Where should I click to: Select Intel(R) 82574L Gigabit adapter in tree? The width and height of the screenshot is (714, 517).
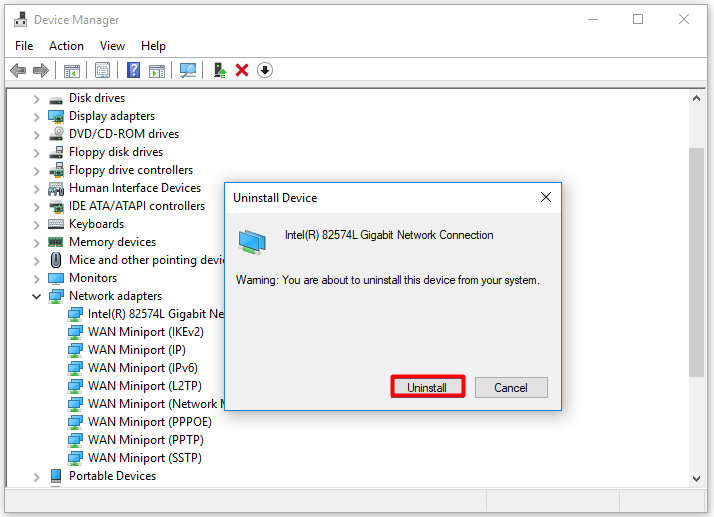coord(156,314)
